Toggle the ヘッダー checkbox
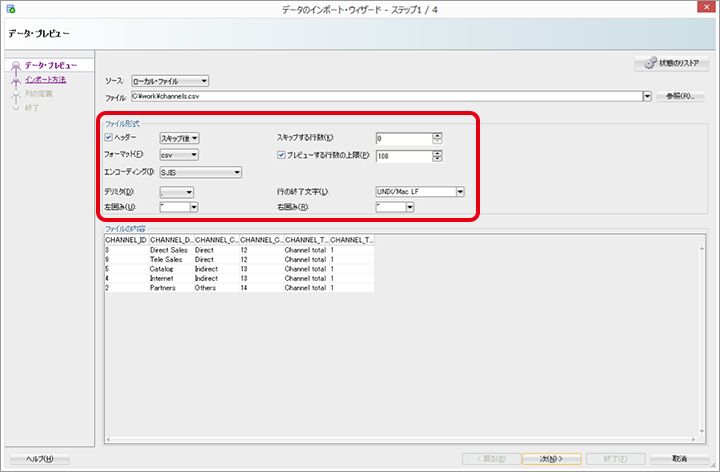720x472 pixels. 110,137
